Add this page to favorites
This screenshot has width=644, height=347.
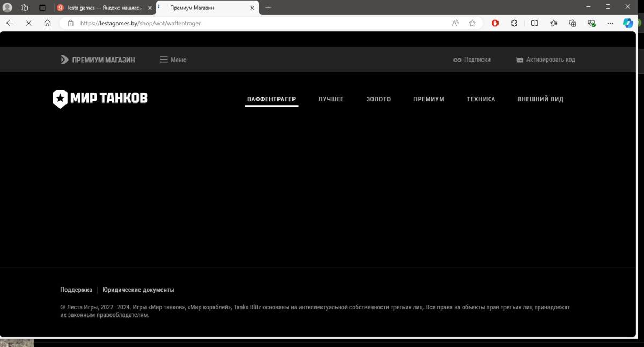472,23
